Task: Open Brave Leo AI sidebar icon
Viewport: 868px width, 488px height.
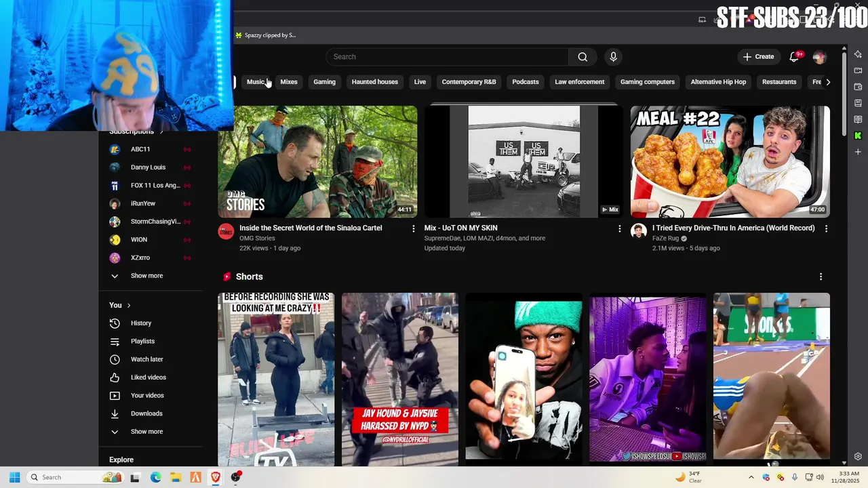Action: (858, 54)
